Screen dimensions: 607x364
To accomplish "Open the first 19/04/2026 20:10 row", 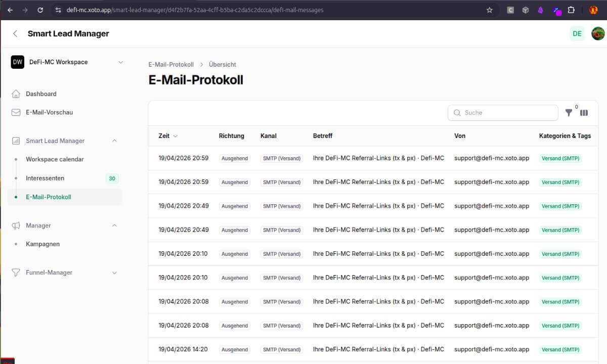I will (374, 254).
